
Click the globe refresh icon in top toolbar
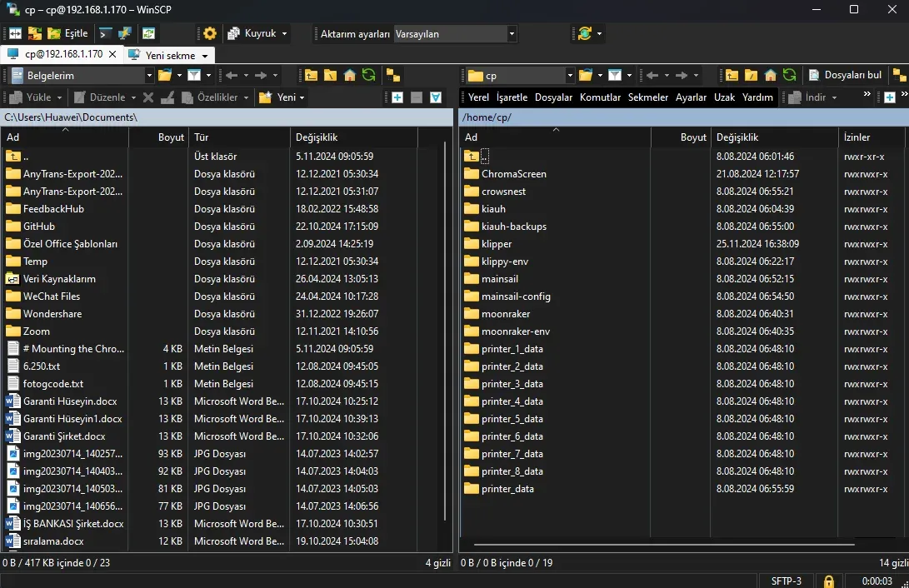point(585,33)
